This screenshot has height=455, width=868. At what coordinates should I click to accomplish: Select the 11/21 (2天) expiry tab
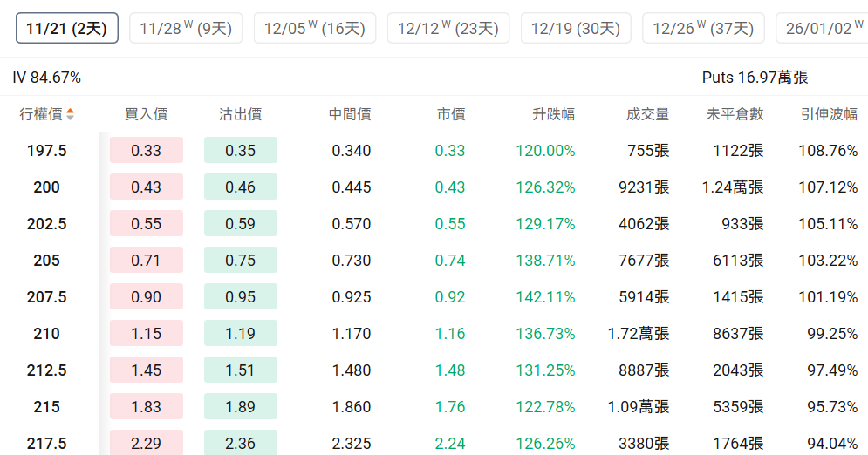66,28
